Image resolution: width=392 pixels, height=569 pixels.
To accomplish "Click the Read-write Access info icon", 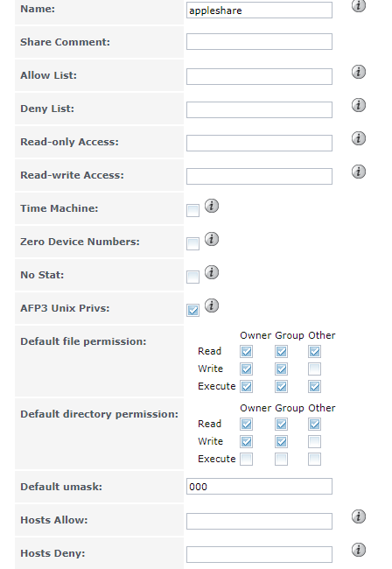I will (358, 172).
